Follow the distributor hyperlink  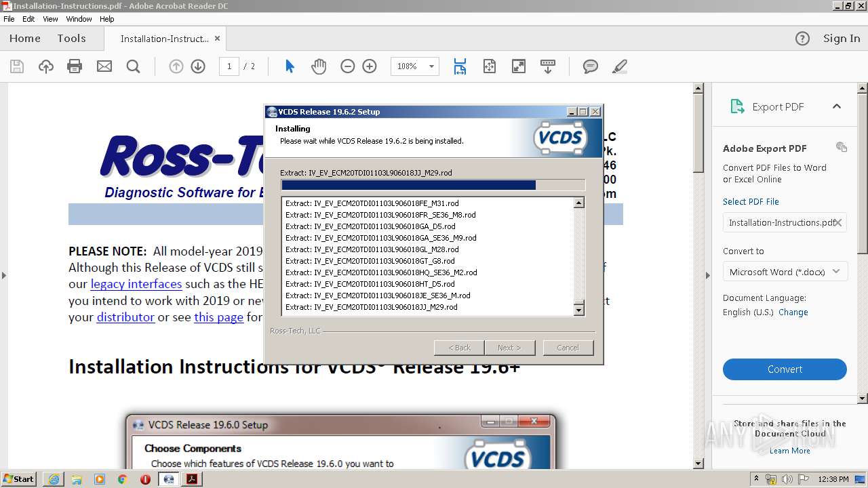[x=125, y=317]
